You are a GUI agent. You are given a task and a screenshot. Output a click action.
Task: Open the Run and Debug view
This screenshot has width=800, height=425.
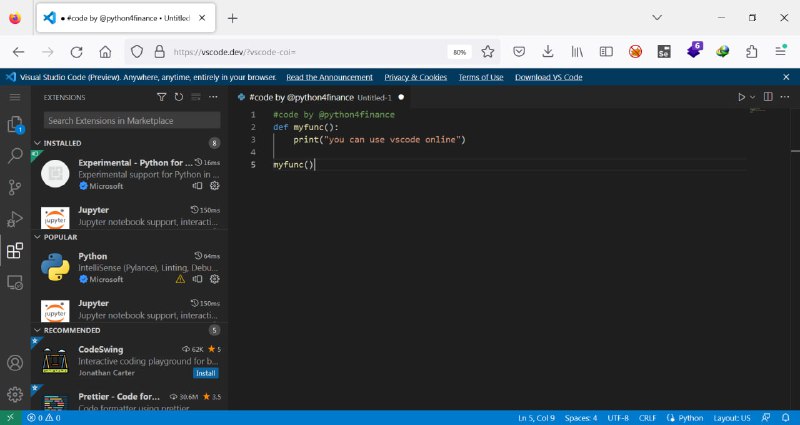[15, 219]
